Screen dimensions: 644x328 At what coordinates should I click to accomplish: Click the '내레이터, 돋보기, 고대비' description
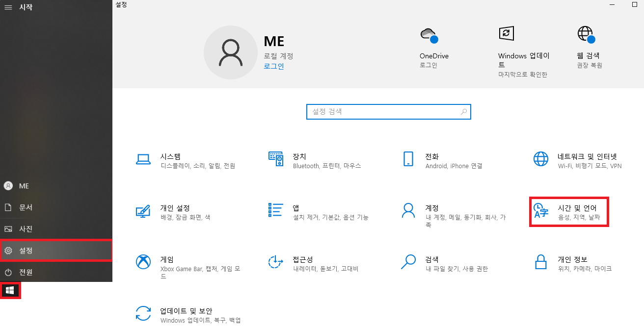click(x=326, y=269)
